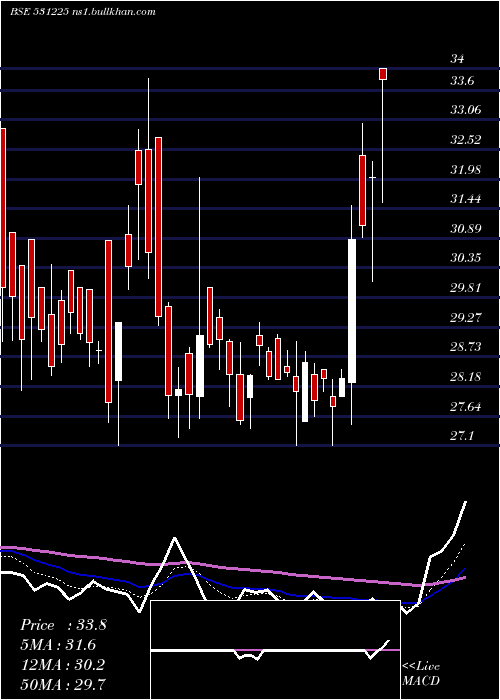Image resolution: width=500 pixels, height=700 pixels.
Task: Click the 34 price axis label
Action: (457, 58)
